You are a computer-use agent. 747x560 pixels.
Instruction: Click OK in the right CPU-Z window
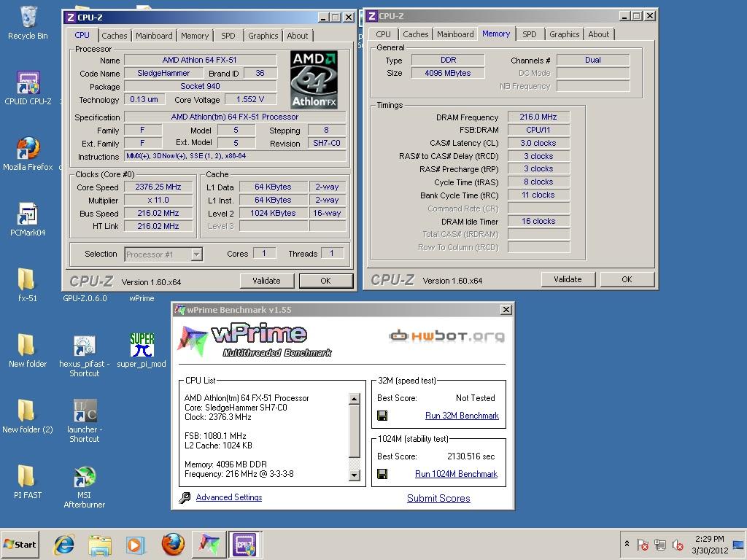point(627,279)
